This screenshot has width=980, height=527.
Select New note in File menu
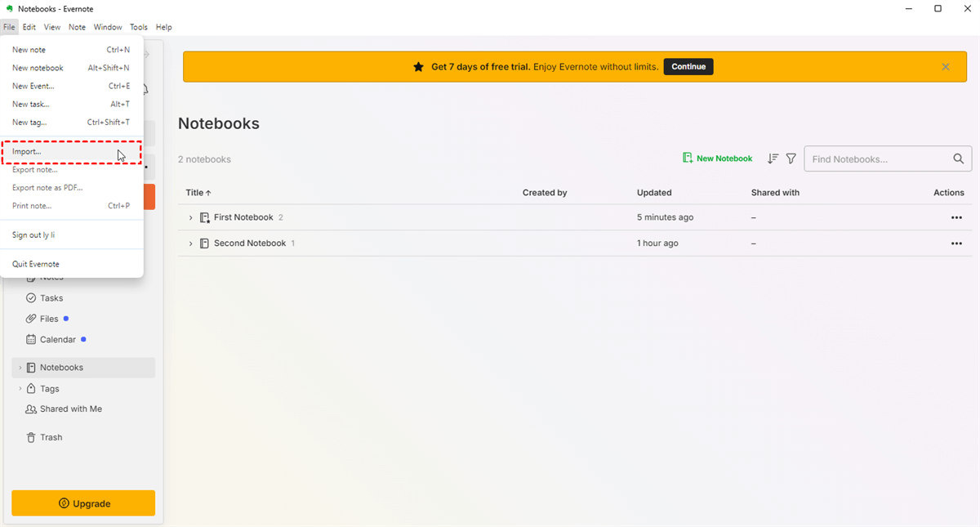pyautogui.click(x=72, y=50)
